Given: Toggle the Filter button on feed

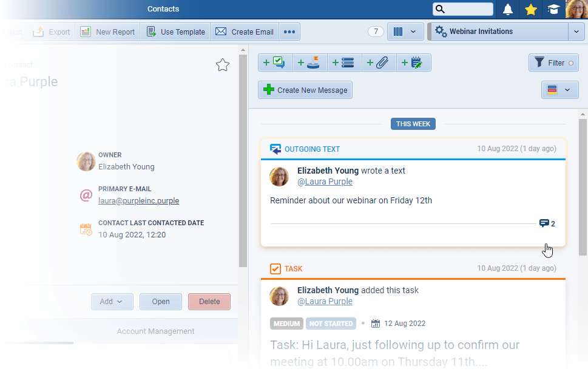Looking at the screenshot, I should [553, 63].
